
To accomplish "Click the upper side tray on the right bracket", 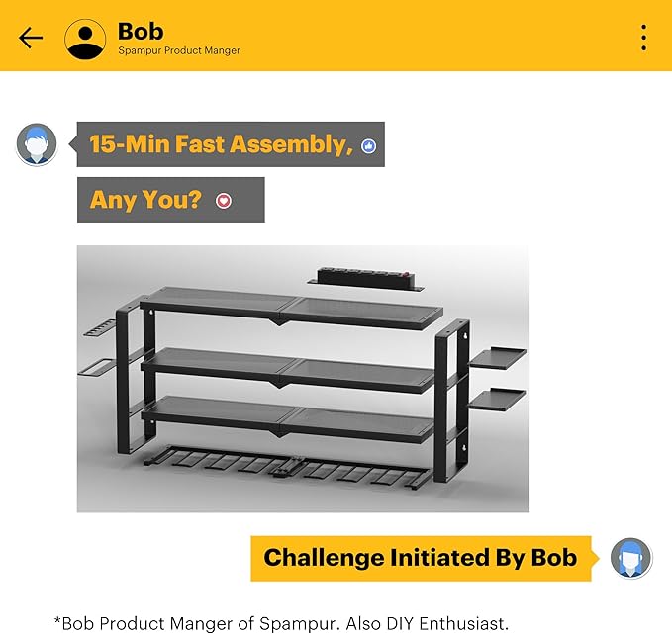I will click(498, 358).
